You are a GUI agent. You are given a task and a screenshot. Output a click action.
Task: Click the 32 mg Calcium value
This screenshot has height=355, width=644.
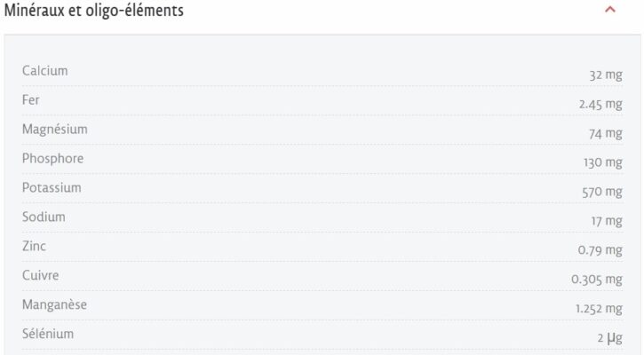click(605, 75)
